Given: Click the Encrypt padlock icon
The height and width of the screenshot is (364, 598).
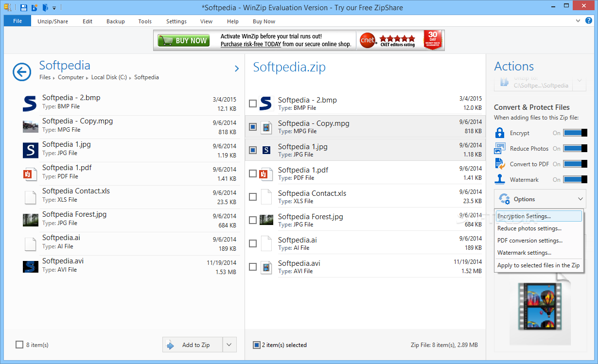Looking at the screenshot, I should 500,133.
